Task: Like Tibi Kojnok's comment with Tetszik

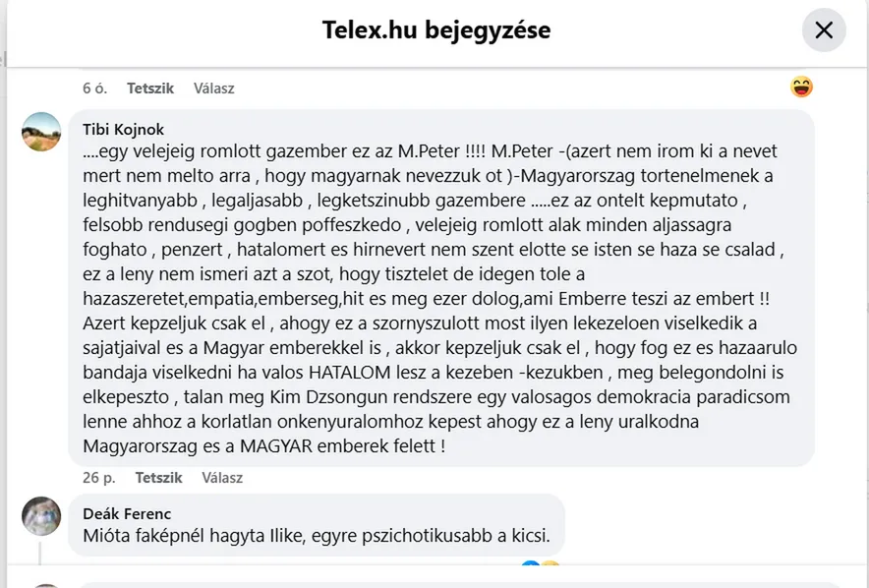Action: [158, 478]
